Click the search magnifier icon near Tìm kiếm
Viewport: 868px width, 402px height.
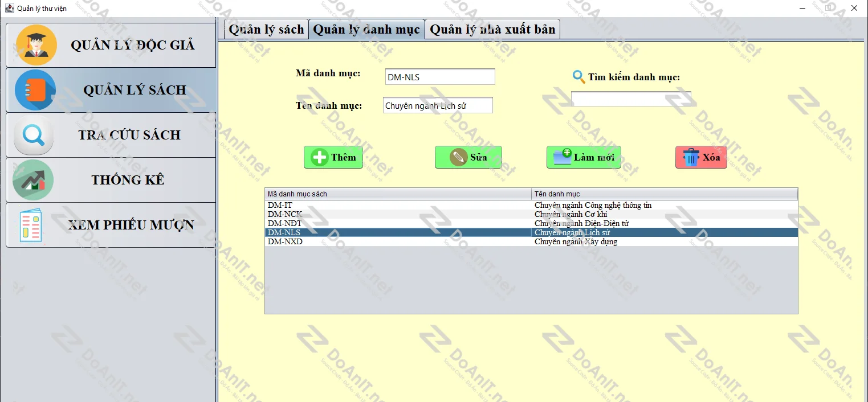(578, 77)
